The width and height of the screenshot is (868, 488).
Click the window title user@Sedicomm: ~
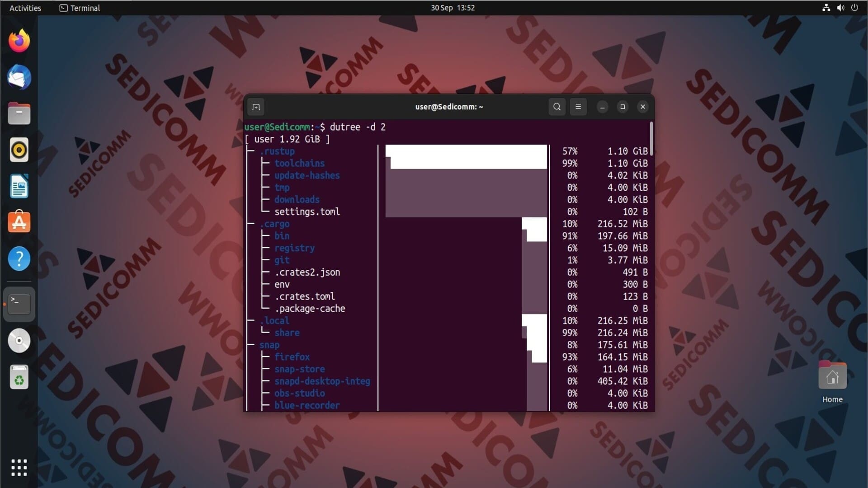pyautogui.click(x=449, y=107)
